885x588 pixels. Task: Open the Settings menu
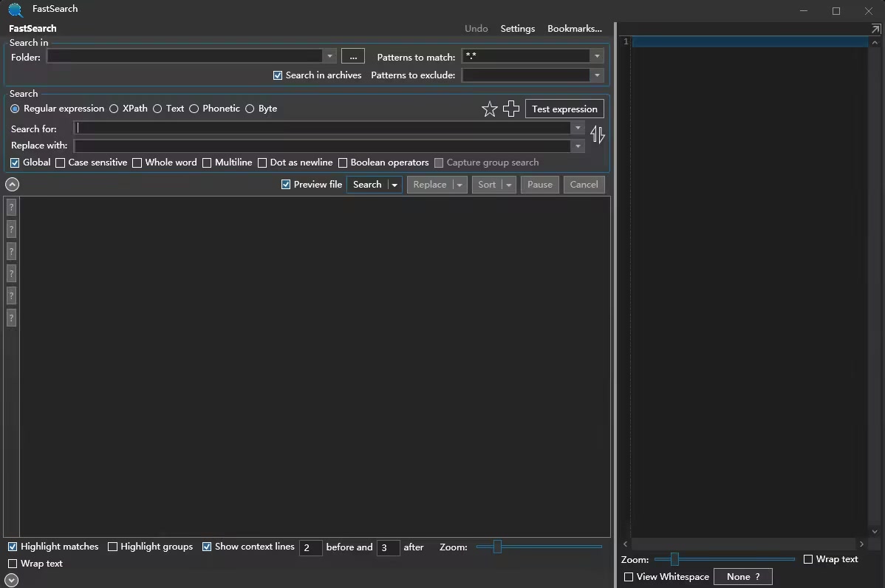[x=517, y=29]
